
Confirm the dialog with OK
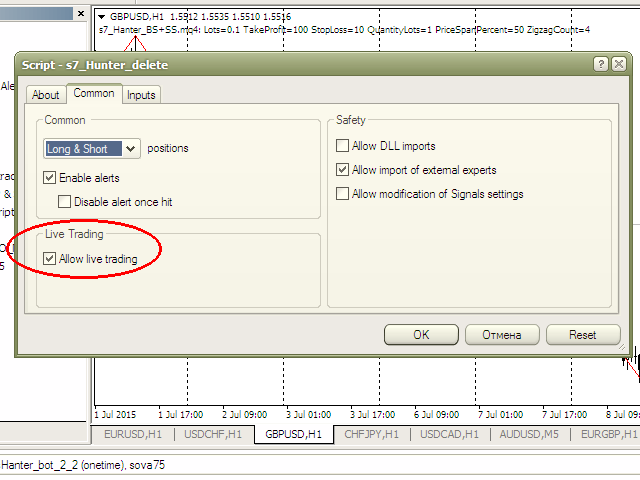(421, 335)
